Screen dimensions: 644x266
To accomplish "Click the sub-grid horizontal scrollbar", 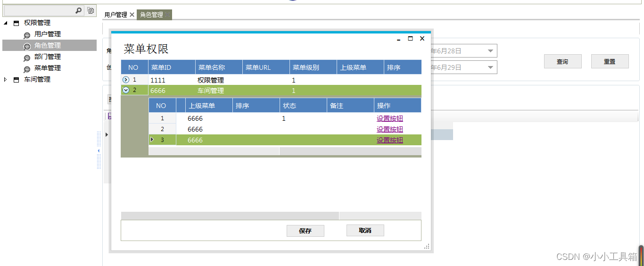I will 285,151.
